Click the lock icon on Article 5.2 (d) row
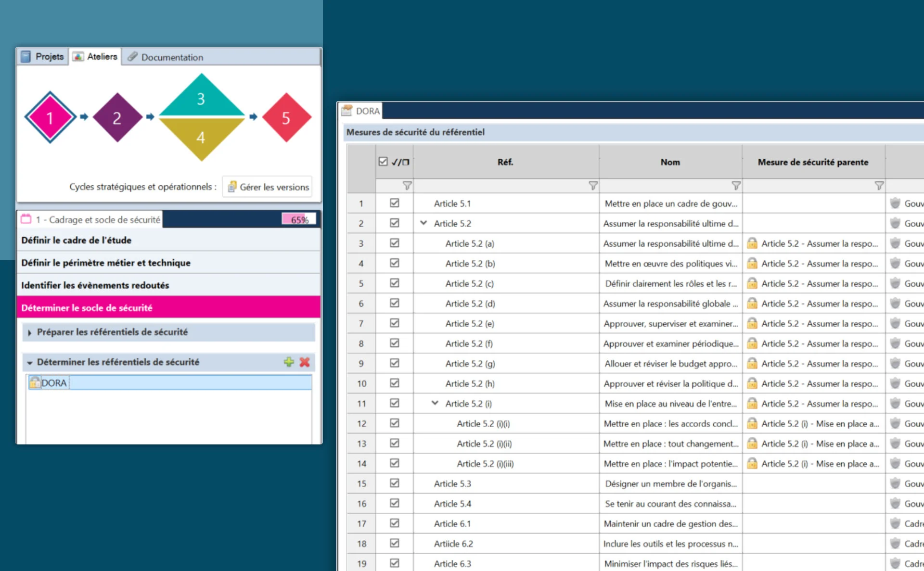The image size is (924, 571). [x=752, y=304]
